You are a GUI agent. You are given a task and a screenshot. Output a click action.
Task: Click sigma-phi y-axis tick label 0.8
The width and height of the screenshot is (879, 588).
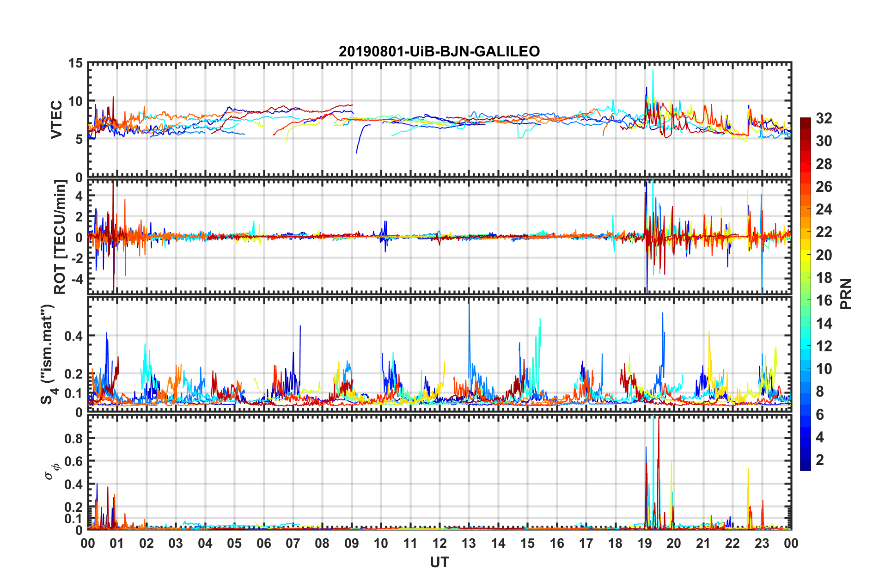(73, 439)
